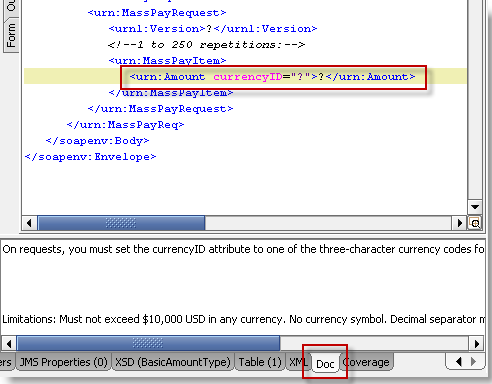
Task: Show earlier inspector tabs with left arrow
Action: tap(459, 362)
